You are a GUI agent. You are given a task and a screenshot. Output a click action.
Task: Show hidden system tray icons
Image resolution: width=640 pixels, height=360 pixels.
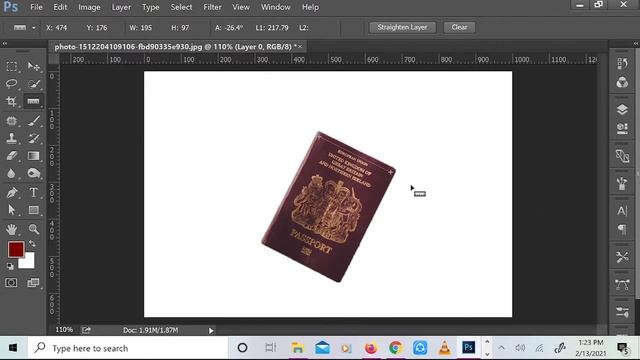(501, 348)
